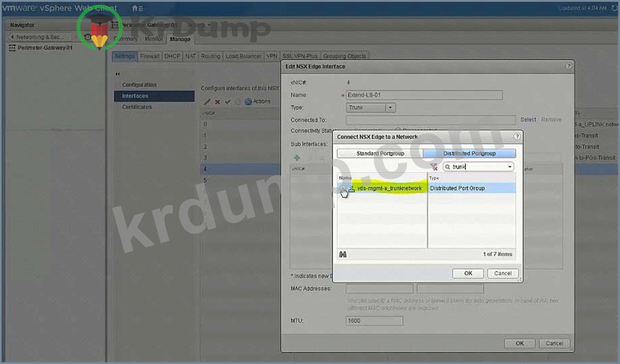This screenshot has height=364, width=620.
Task: Click the Name field containing Extend-LS-01
Action: 424,95
